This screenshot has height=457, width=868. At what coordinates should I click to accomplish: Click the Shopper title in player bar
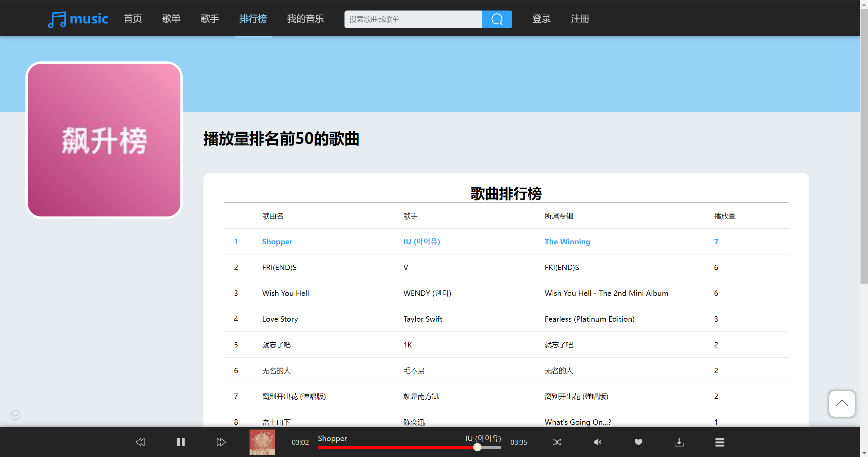coord(332,438)
